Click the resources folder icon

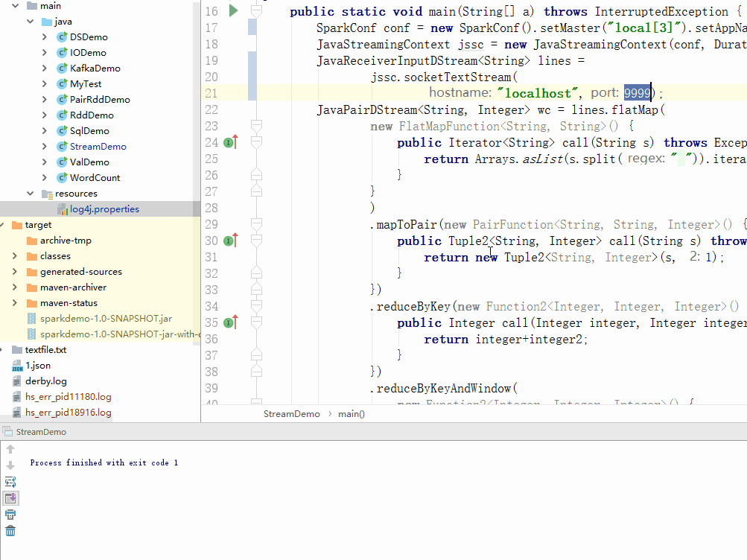[x=47, y=194]
